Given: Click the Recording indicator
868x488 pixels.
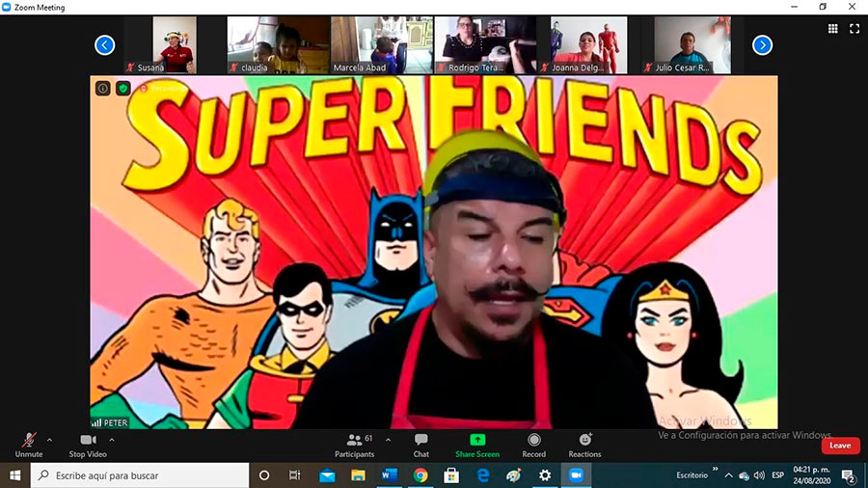Looking at the screenshot, I should (x=164, y=88).
